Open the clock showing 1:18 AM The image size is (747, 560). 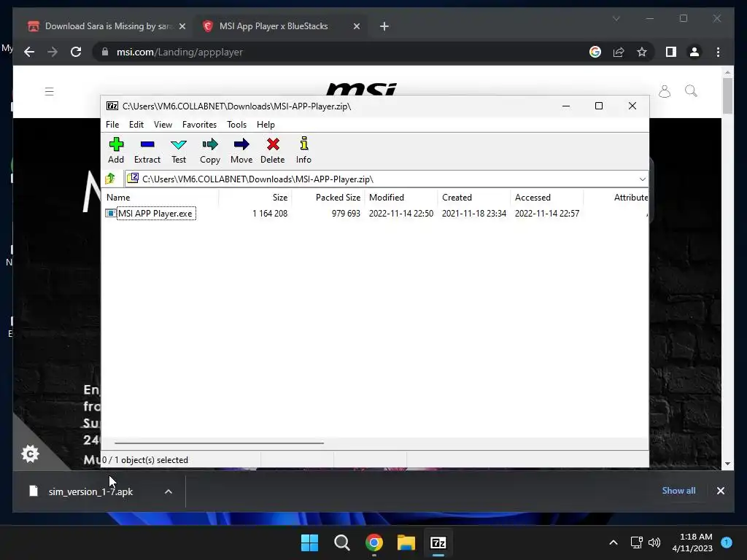(692, 542)
